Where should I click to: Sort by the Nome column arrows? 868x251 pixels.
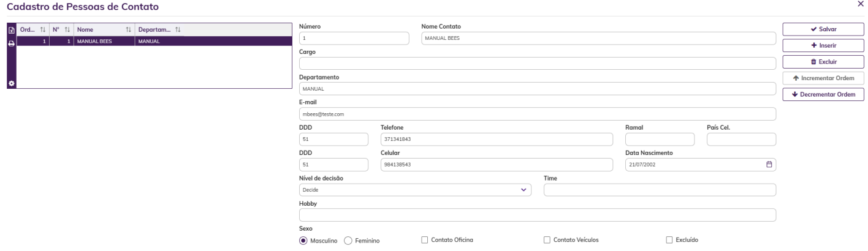coord(129,31)
